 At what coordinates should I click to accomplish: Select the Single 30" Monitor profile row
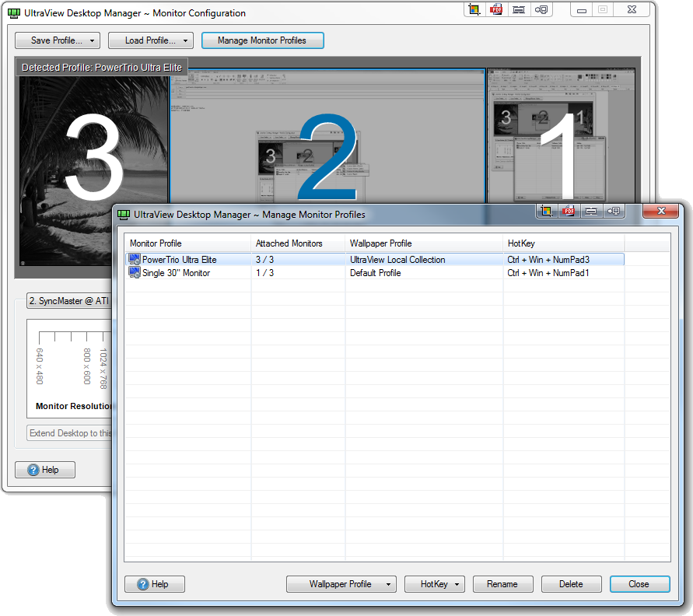click(375, 273)
